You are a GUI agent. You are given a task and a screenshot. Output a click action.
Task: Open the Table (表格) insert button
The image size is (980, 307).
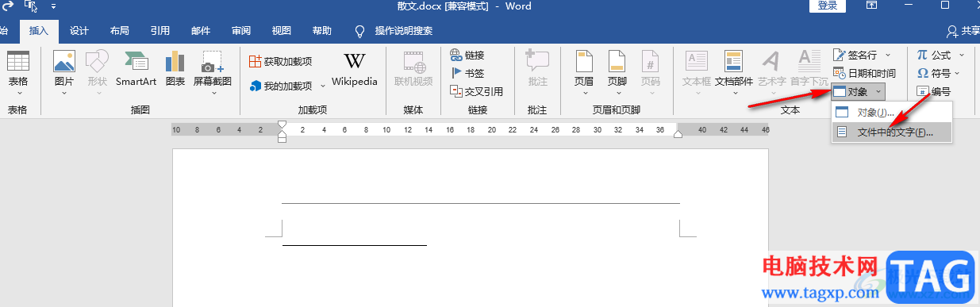coord(17,71)
